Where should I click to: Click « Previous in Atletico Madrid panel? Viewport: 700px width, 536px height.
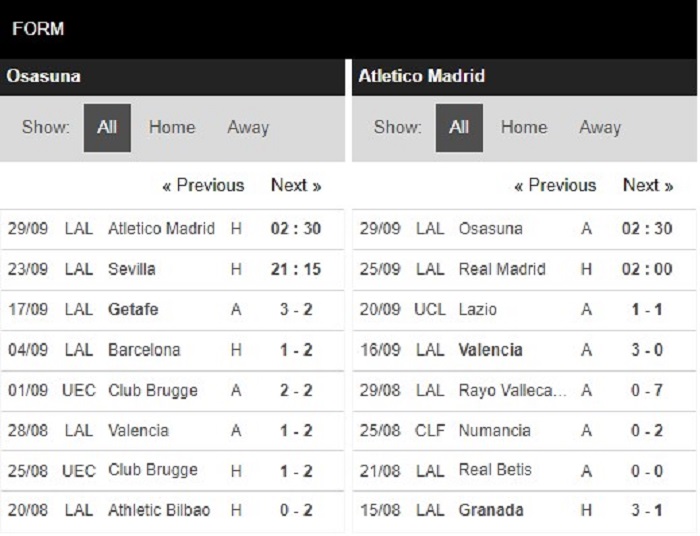point(555,185)
